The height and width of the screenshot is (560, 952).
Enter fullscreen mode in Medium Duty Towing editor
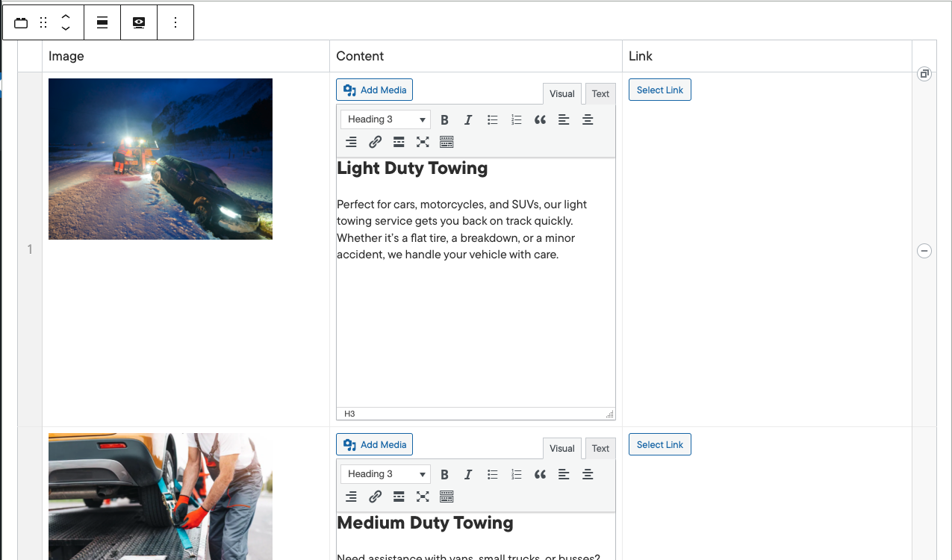[x=423, y=497]
